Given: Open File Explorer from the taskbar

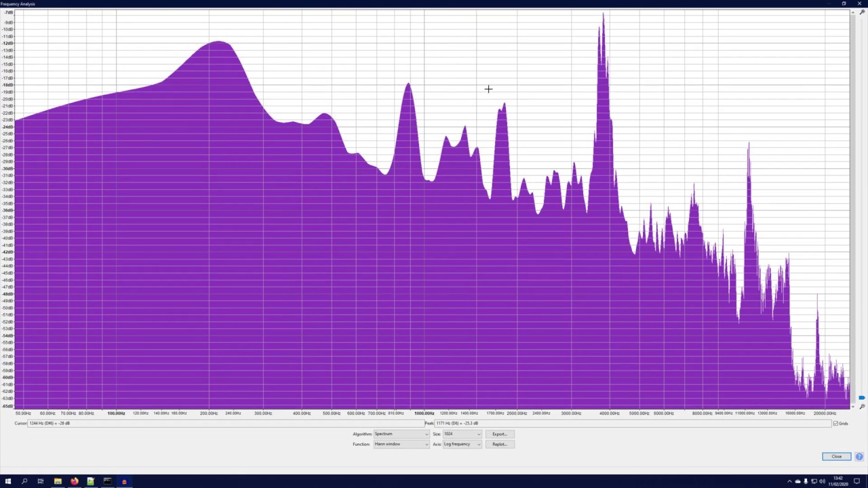Looking at the screenshot, I should point(58,481).
